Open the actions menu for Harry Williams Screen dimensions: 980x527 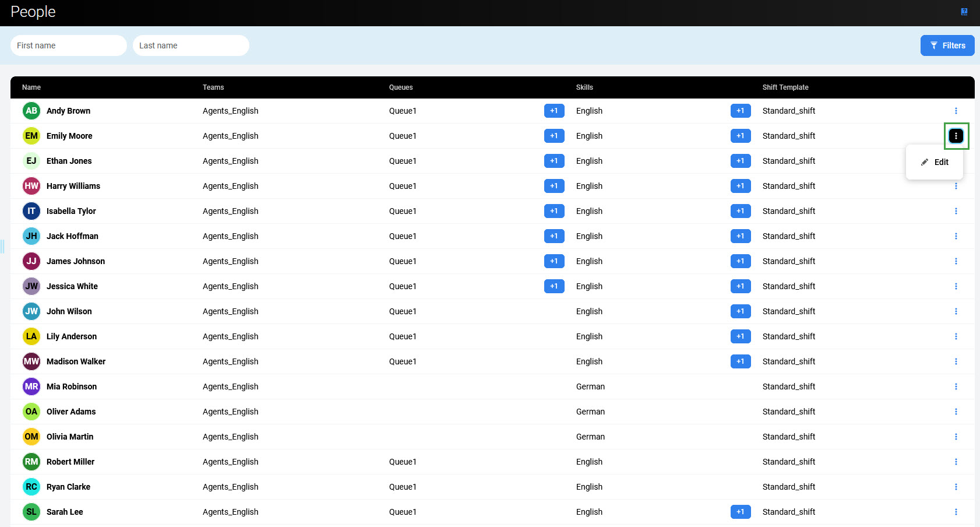point(956,186)
